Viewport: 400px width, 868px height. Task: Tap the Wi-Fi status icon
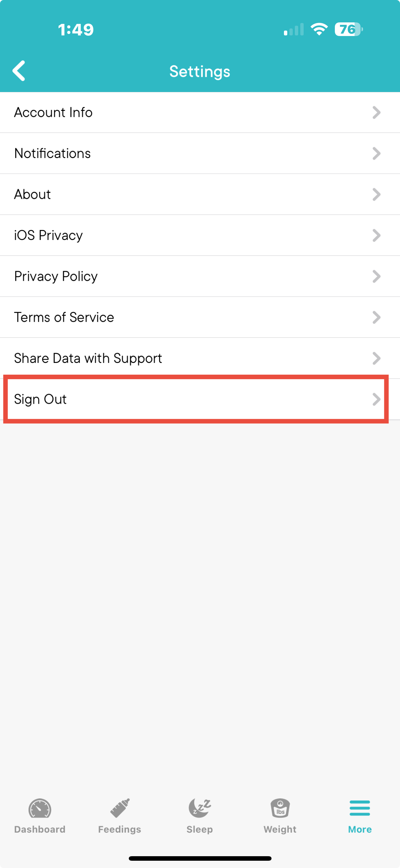pos(319,29)
